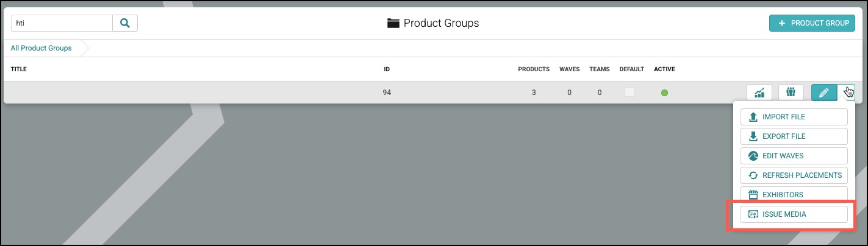Click into the search field containing 'hti'
The height and width of the screenshot is (246, 868).
[x=62, y=23]
